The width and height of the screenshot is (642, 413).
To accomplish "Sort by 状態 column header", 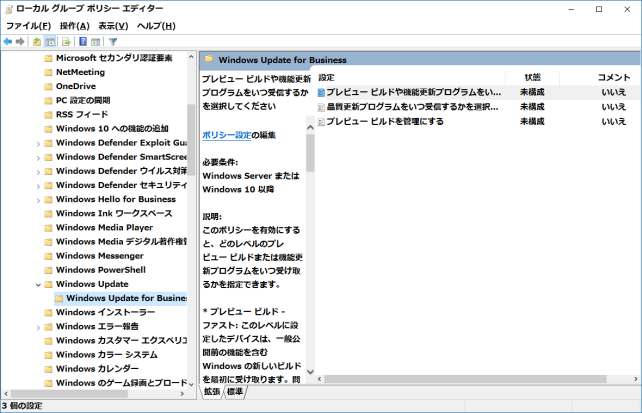I will pyautogui.click(x=532, y=77).
